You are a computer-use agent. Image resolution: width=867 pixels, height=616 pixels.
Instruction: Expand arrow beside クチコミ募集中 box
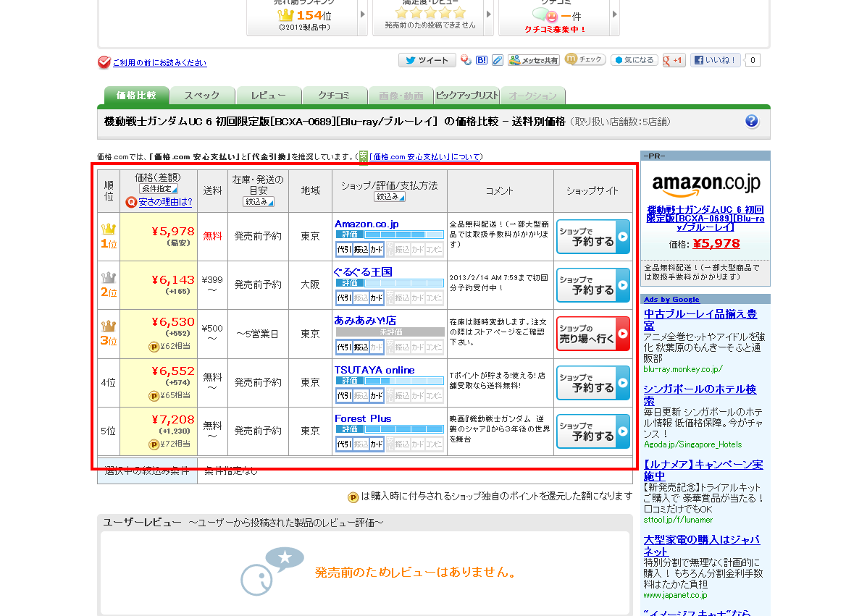615,15
